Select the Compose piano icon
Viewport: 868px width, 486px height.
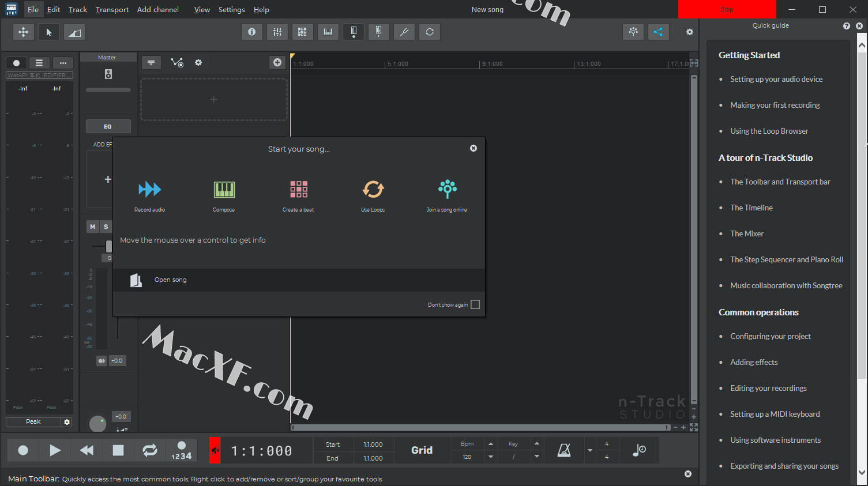click(224, 189)
